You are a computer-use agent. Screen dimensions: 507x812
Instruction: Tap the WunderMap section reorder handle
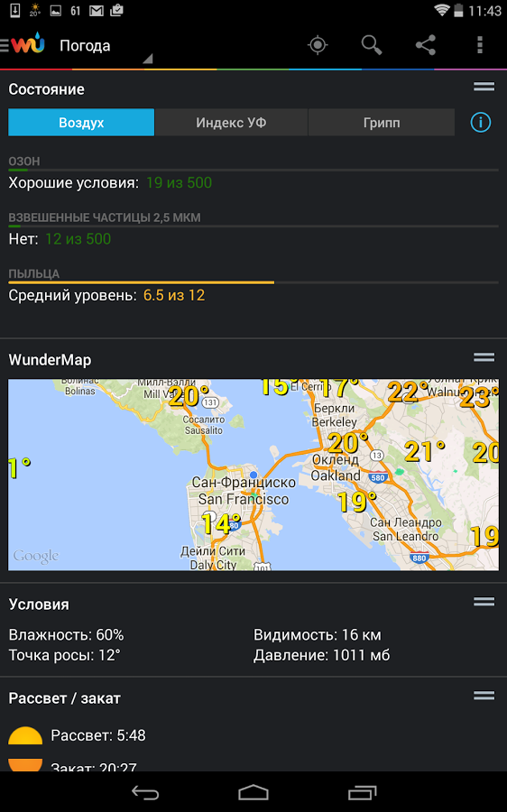(484, 357)
